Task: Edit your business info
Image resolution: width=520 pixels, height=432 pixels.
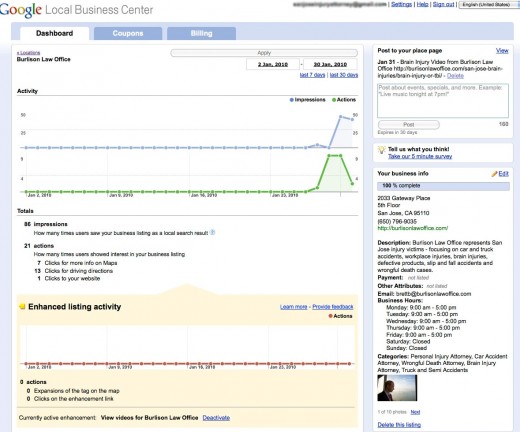Action: pyautogui.click(x=503, y=174)
